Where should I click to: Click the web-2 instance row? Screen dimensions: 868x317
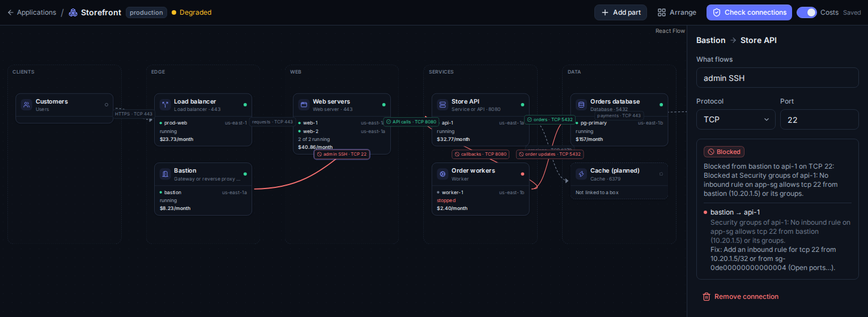(342, 131)
